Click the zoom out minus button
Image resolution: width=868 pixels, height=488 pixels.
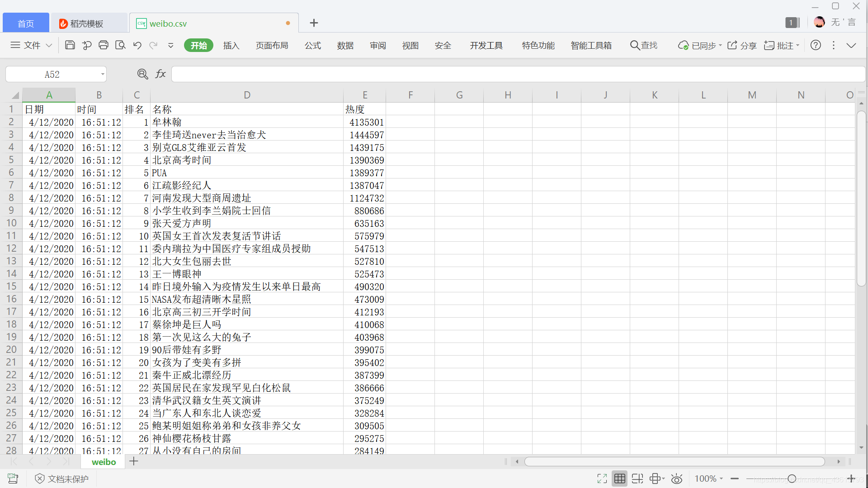735,479
